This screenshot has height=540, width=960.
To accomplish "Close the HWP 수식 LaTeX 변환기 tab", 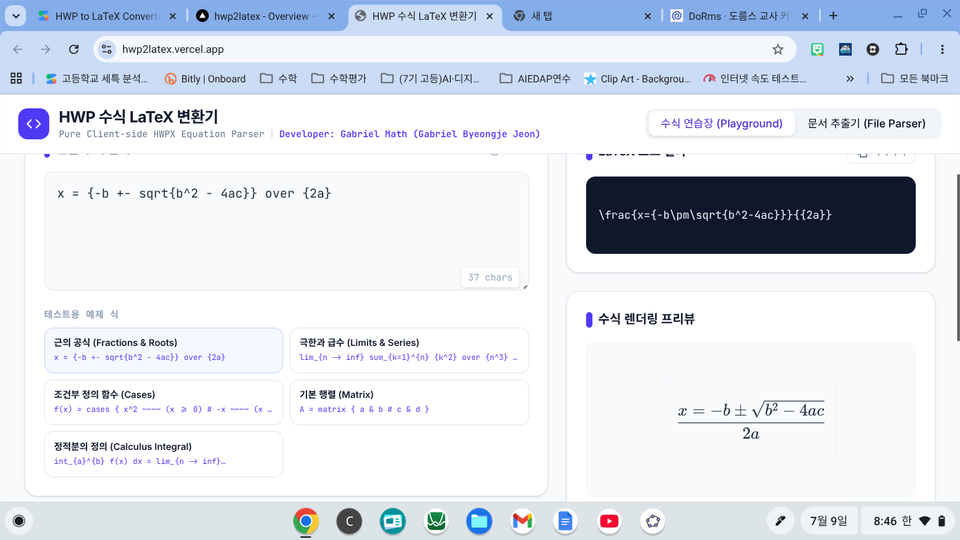I will click(490, 17).
